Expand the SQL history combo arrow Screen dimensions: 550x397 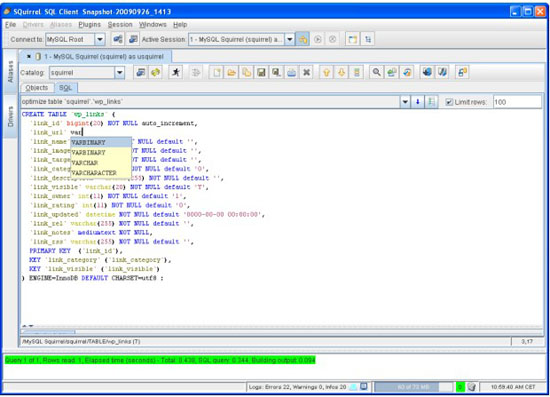tap(405, 102)
